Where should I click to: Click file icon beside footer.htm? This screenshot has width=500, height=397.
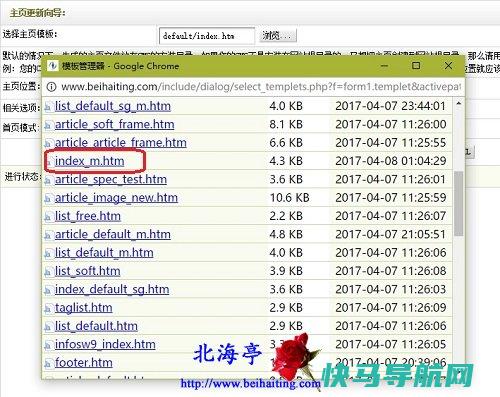(x=48, y=364)
